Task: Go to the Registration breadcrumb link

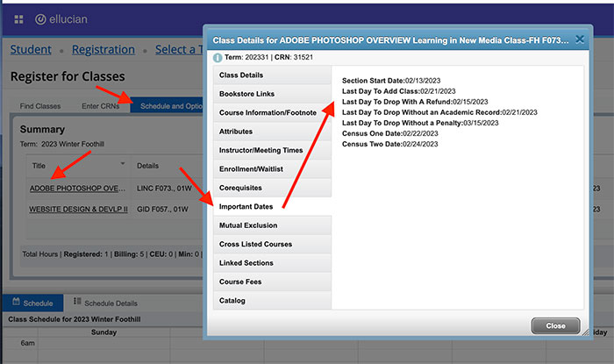Action: [x=104, y=50]
